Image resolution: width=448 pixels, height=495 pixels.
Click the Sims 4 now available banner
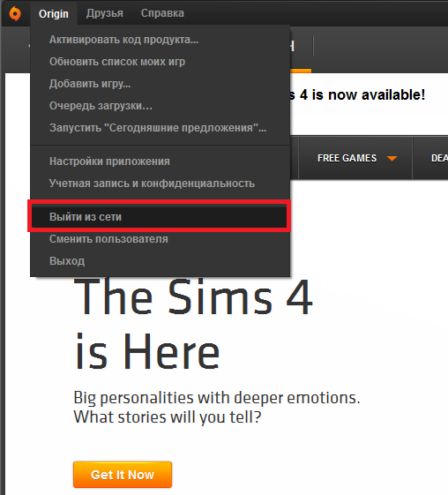point(357,94)
